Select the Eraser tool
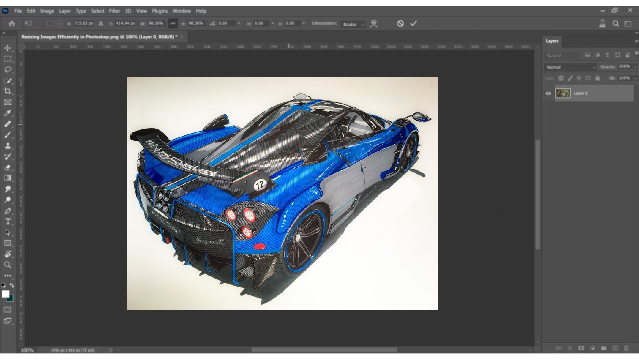 pyautogui.click(x=8, y=168)
